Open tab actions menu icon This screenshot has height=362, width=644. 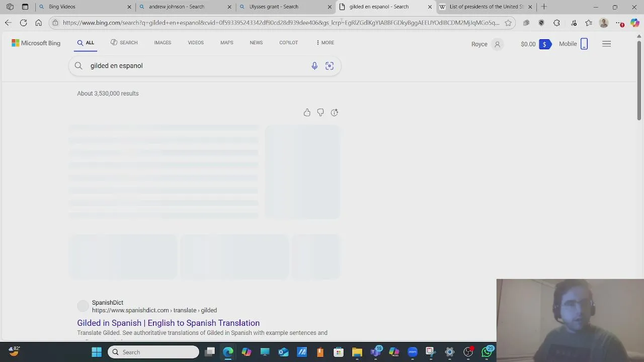pos(25,7)
